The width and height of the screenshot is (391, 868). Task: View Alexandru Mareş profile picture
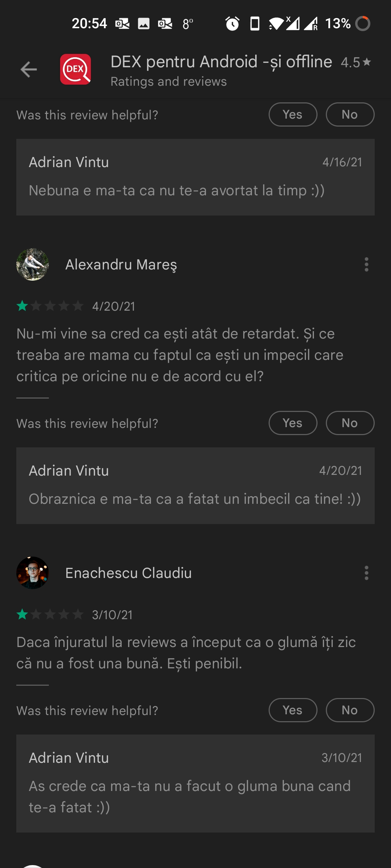point(33,264)
